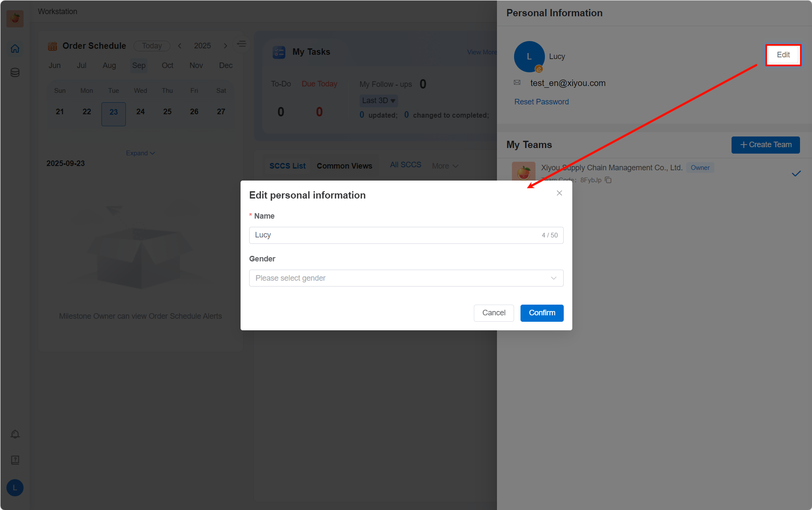Expand the Last 3D dropdown
Image resolution: width=812 pixels, height=510 pixels.
click(378, 101)
